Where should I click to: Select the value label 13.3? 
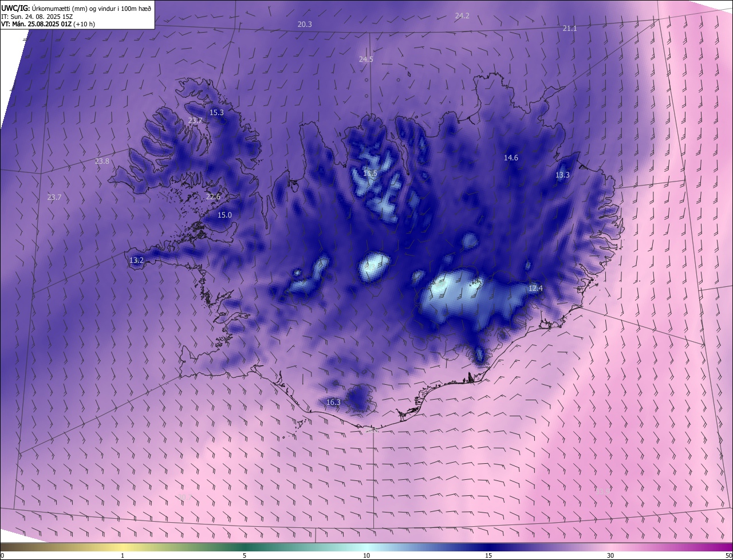pyautogui.click(x=562, y=175)
